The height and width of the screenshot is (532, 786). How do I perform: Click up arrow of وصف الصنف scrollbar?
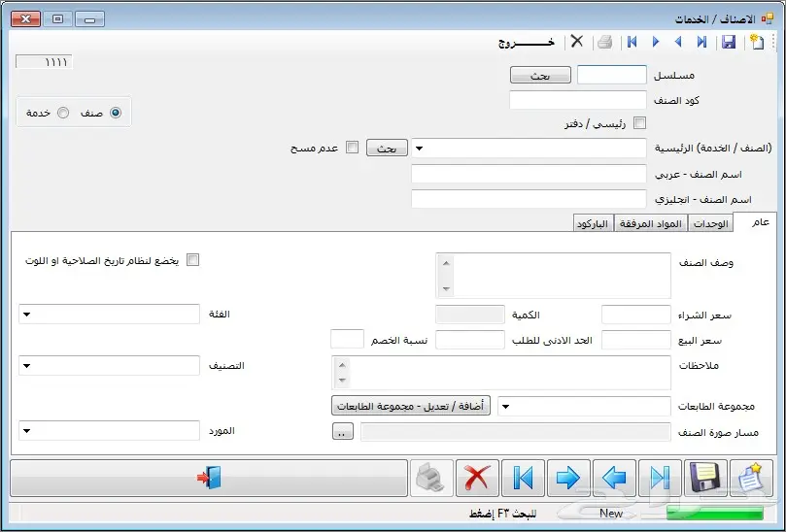point(446,263)
